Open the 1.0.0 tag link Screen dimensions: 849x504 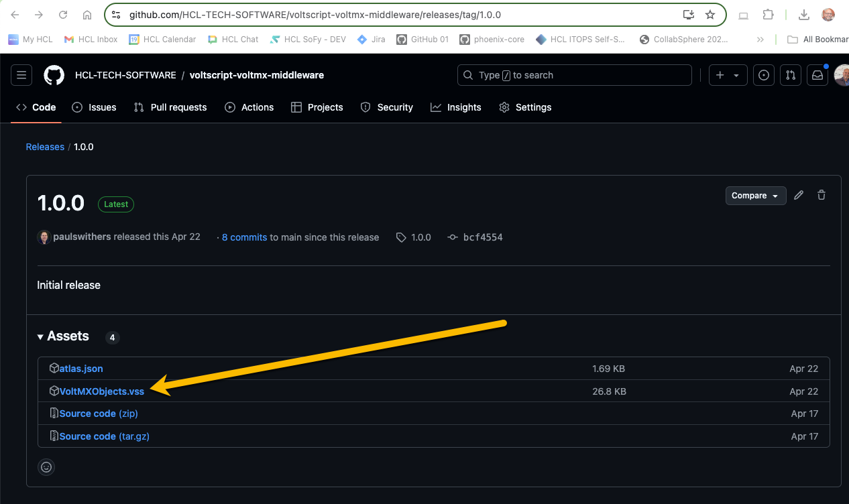coord(414,237)
